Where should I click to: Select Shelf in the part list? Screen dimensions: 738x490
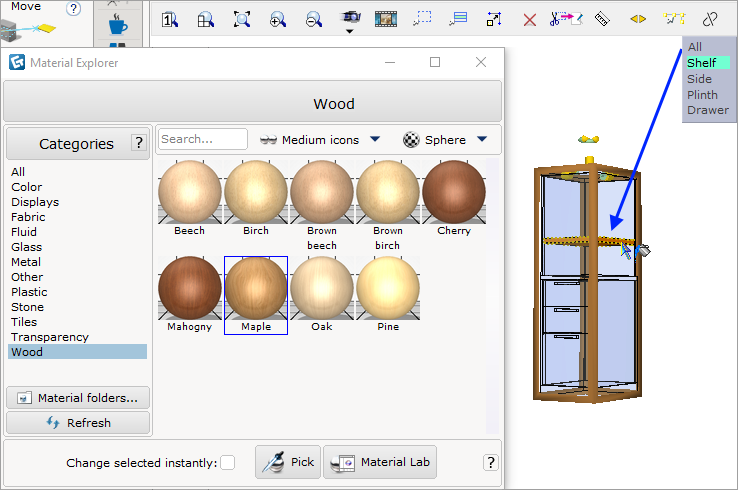[x=708, y=63]
